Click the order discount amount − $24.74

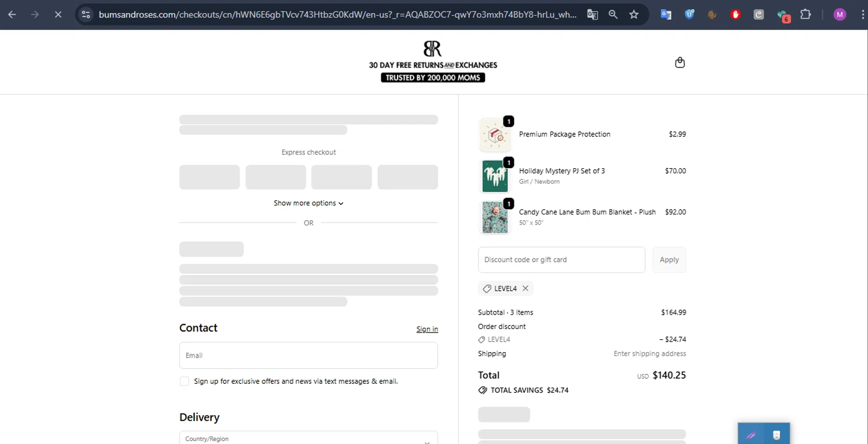click(x=672, y=339)
